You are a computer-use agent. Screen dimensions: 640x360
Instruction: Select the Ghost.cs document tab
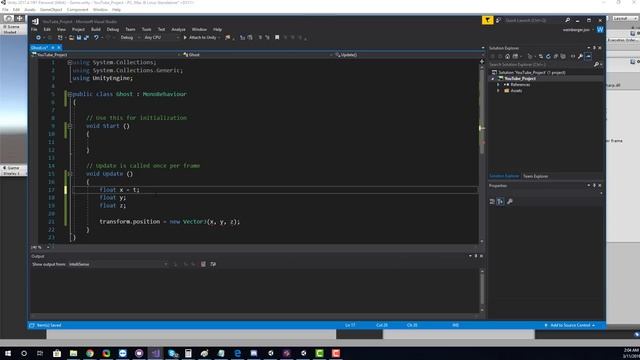click(x=40, y=48)
